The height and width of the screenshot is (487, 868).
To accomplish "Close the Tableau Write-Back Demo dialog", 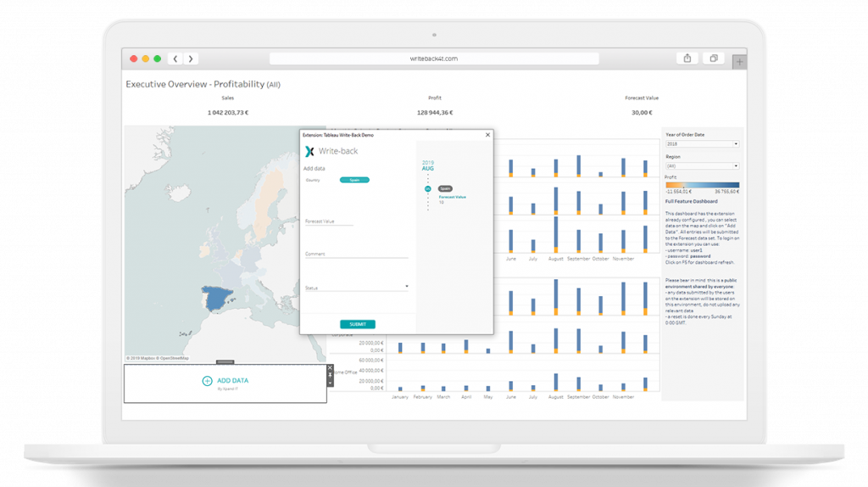I will click(487, 134).
